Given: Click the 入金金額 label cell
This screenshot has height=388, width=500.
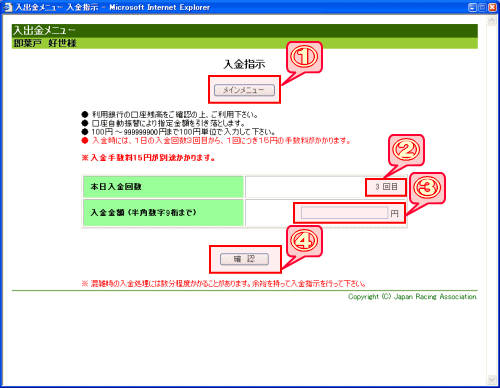Looking at the screenshot, I should click(163, 213).
